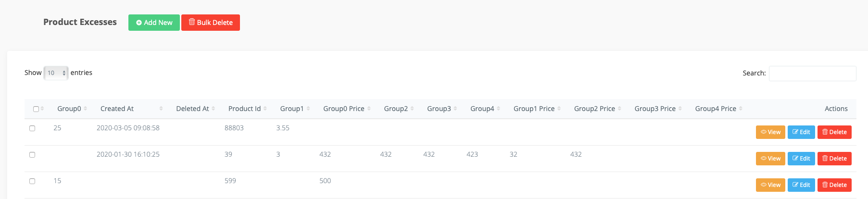Click the Group0 Price sort icon
Screen dimensions: 868x199
[369, 109]
